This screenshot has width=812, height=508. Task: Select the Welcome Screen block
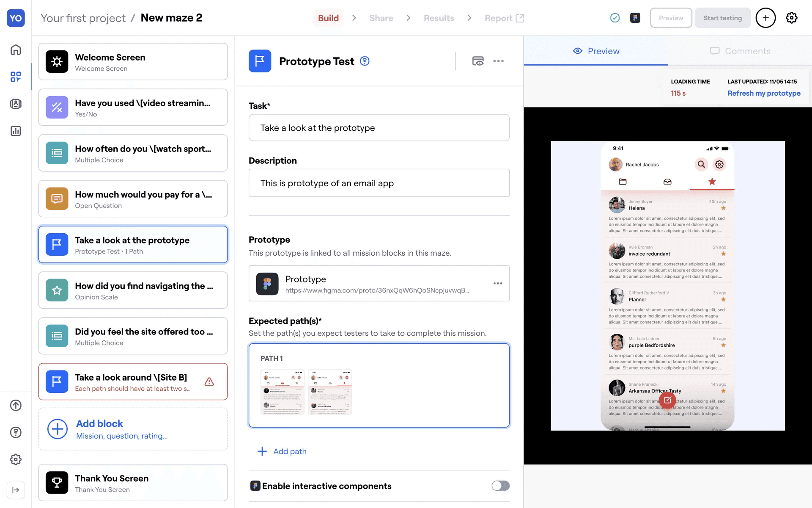[x=133, y=62]
